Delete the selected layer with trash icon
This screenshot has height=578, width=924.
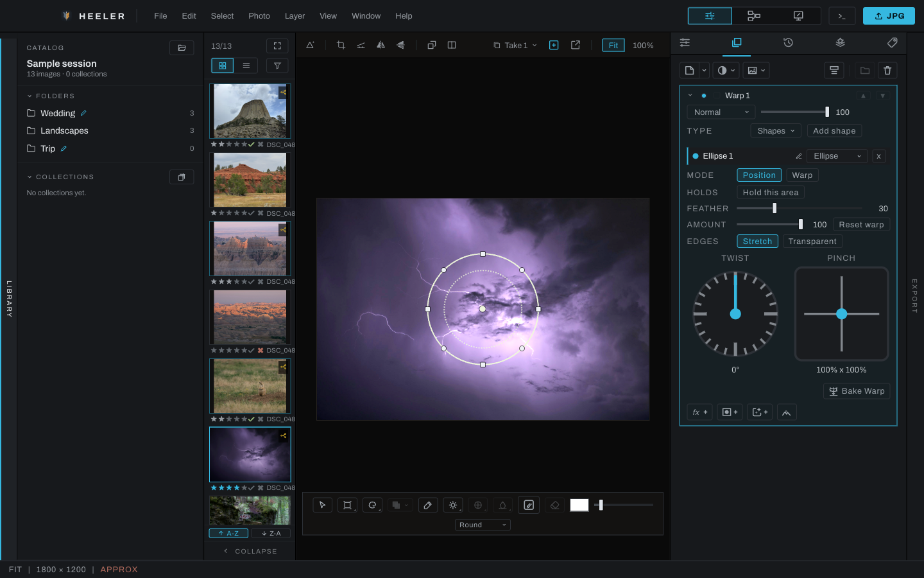(887, 71)
